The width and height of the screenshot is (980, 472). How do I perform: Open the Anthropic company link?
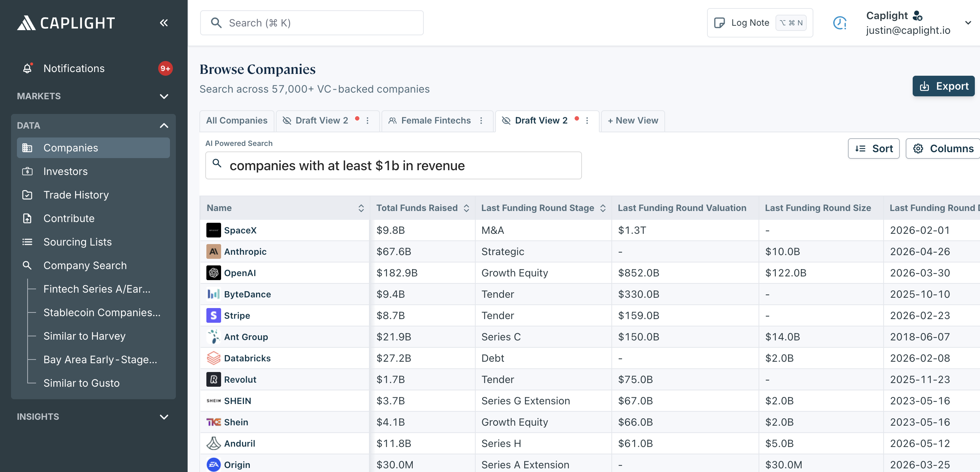pyautogui.click(x=245, y=251)
